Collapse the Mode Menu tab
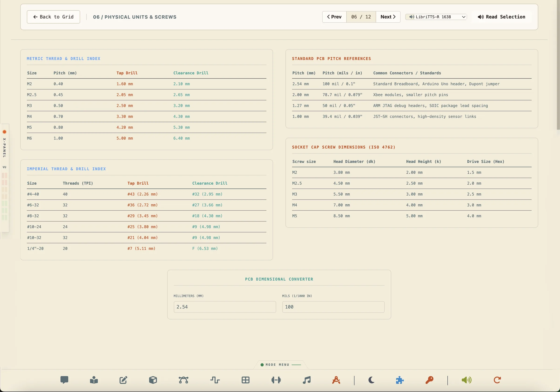560x392 pixels. coord(280,365)
